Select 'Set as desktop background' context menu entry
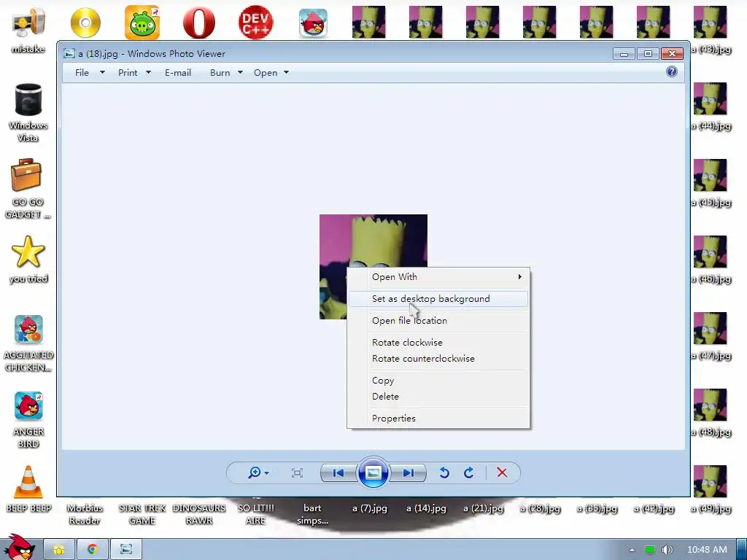The image size is (747, 560). pos(438,298)
